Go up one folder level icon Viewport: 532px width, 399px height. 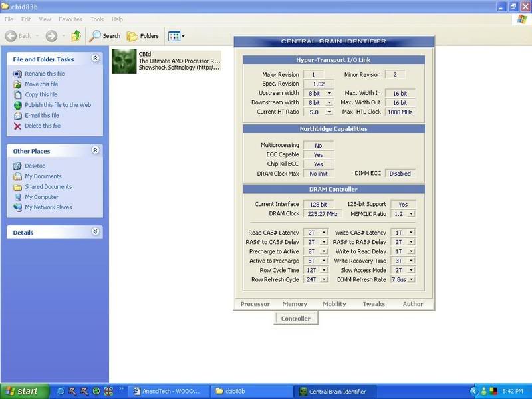[76, 36]
